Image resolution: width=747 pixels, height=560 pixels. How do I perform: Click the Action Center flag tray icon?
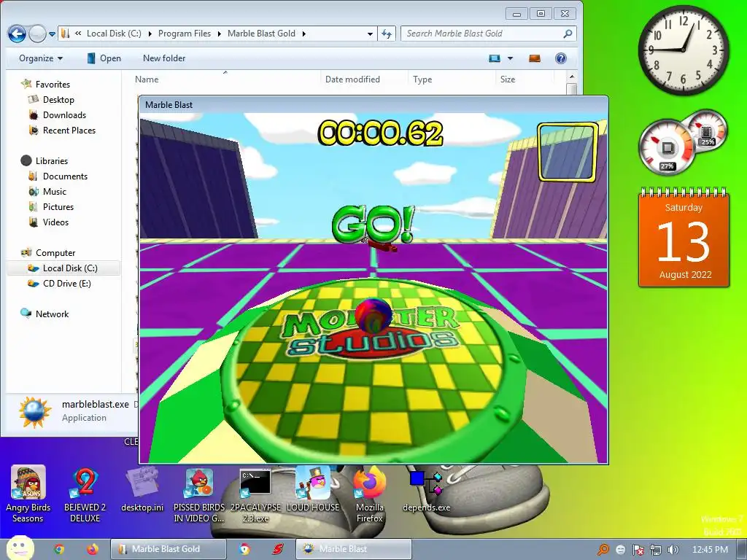[638, 550]
